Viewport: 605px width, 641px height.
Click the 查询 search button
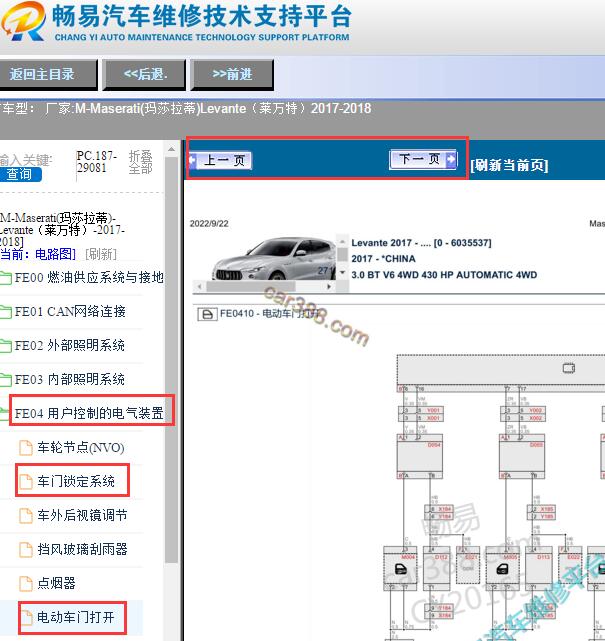coord(20,175)
